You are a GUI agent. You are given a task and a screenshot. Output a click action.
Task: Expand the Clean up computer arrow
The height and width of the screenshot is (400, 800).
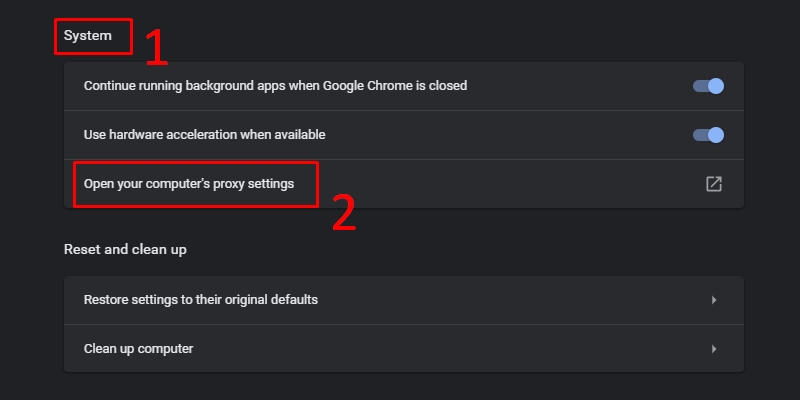click(x=714, y=349)
